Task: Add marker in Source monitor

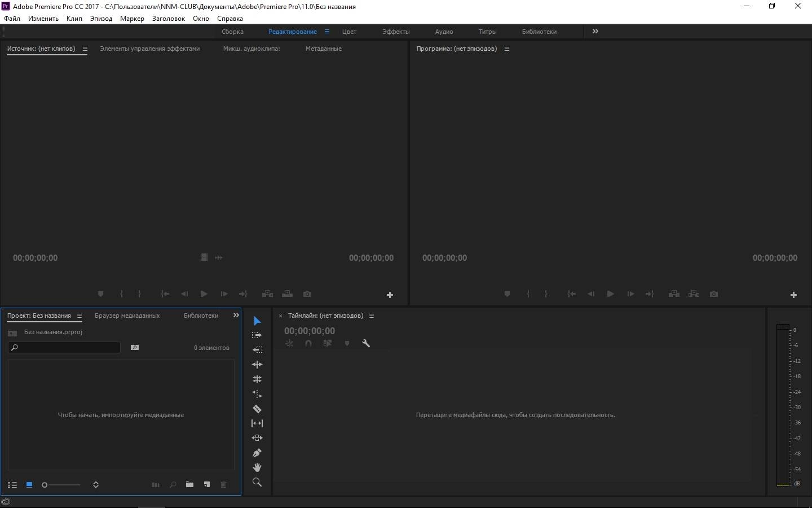Action: click(x=100, y=294)
